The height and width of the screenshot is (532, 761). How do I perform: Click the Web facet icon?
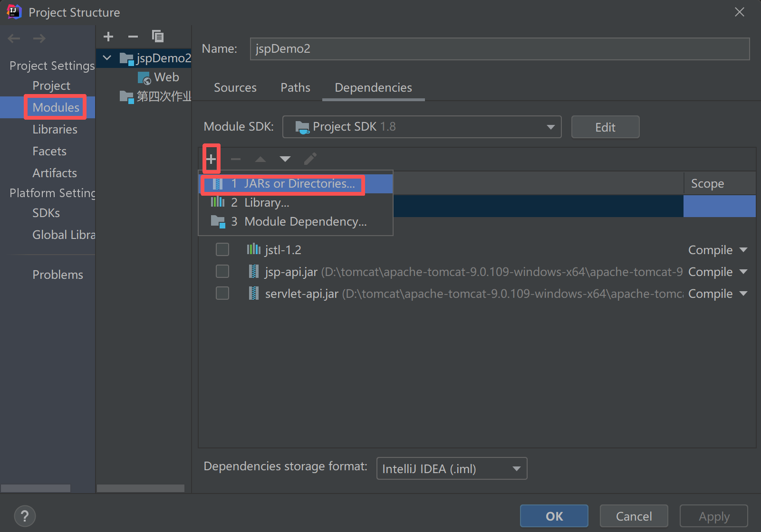pyautogui.click(x=144, y=78)
